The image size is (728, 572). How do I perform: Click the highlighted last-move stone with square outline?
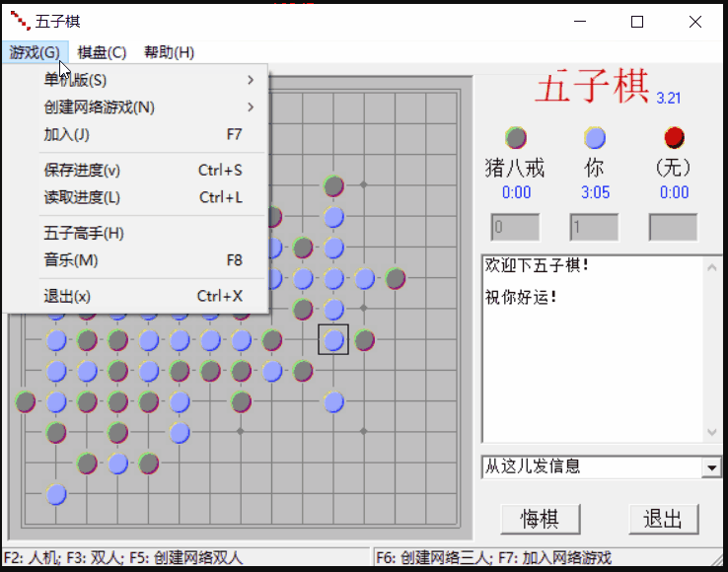[x=333, y=340]
